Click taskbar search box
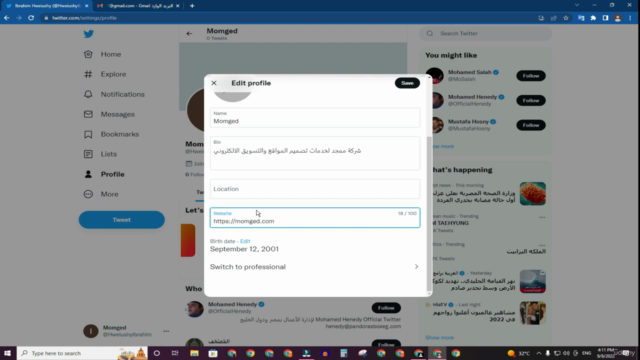Viewport: 640px width, 360px height. coord(82,353)
